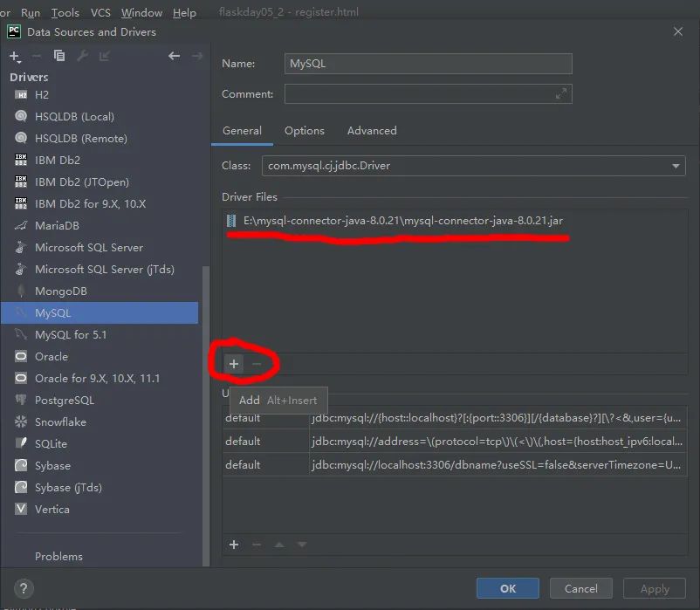Move URL template down

click(302, 545)
